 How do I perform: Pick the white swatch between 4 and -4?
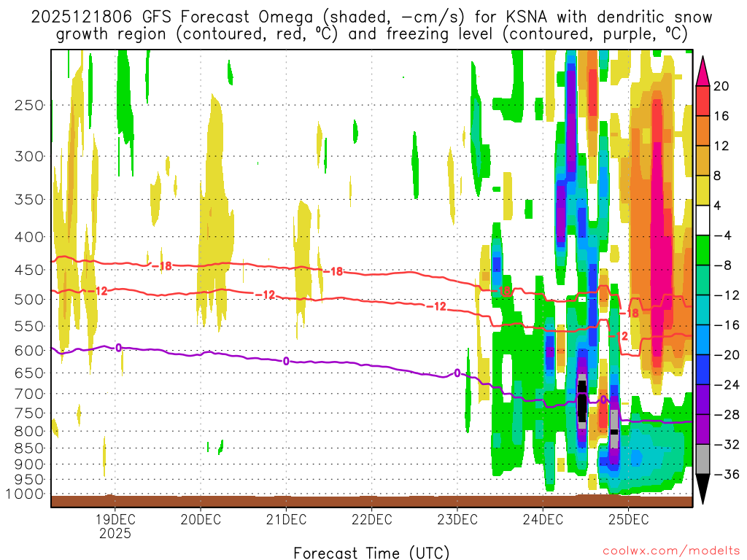pyautogui.click(x=703, y=220)
